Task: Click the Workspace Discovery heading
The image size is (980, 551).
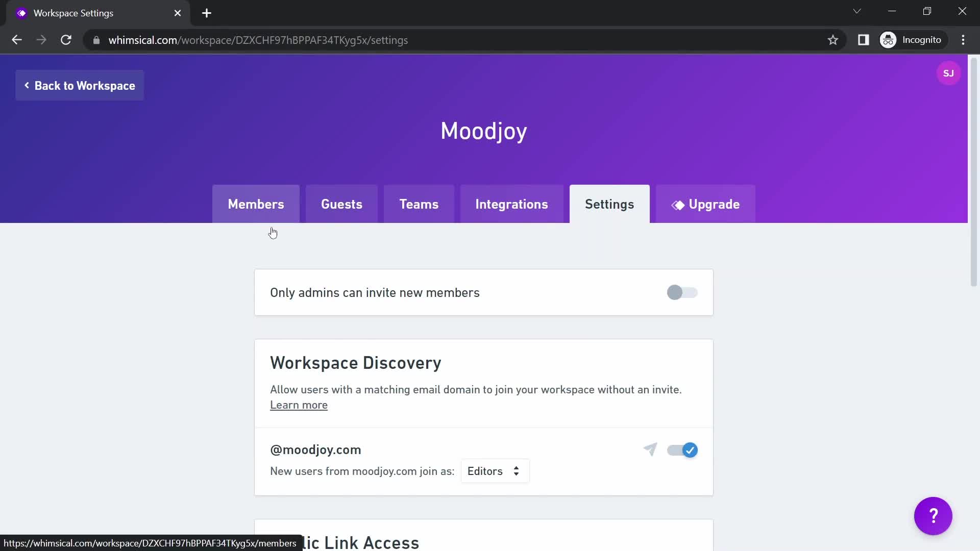Action: click(356, 363)
